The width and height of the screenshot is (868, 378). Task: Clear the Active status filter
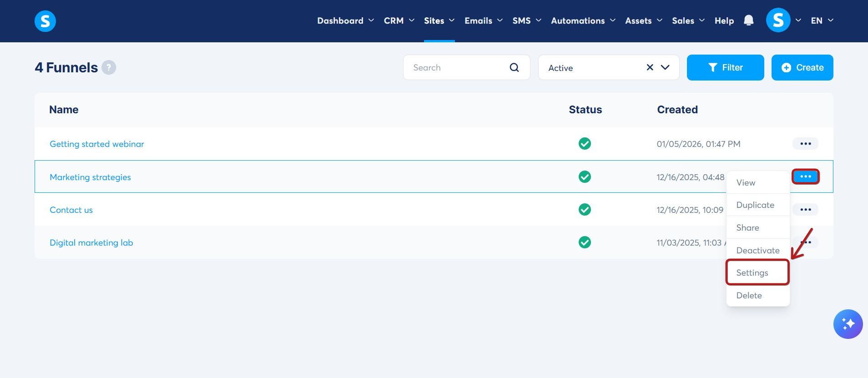coord(650,67)
